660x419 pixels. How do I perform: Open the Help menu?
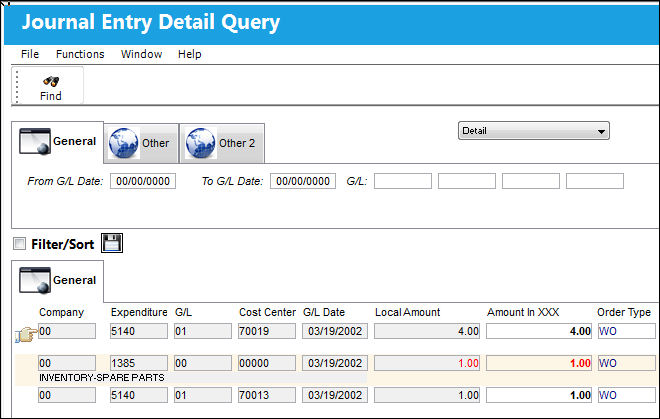click(189, 54)
